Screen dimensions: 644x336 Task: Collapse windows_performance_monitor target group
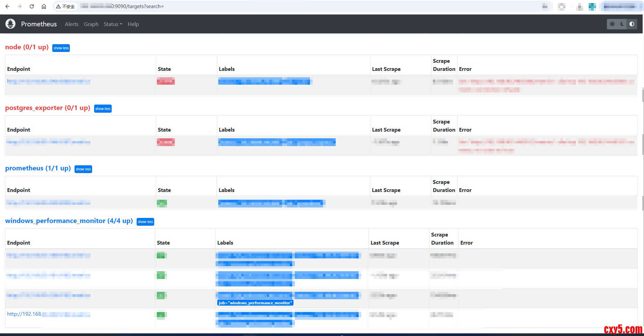tap(145, 222)
